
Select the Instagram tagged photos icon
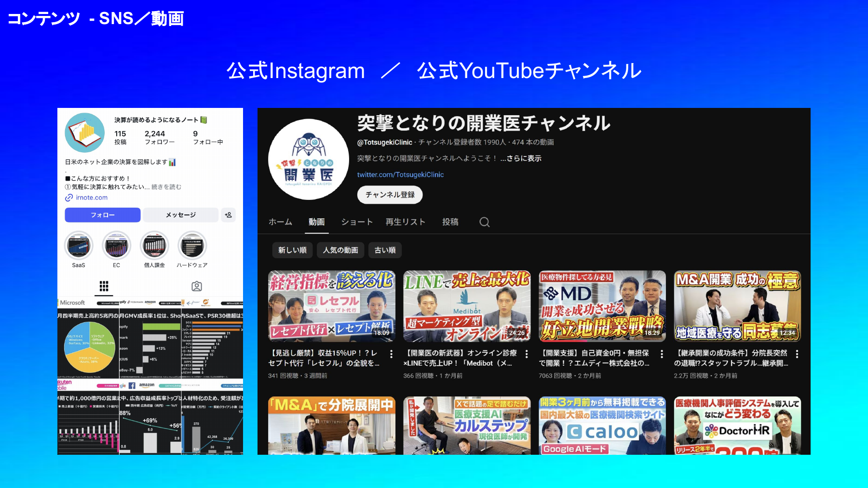point(197,286)
